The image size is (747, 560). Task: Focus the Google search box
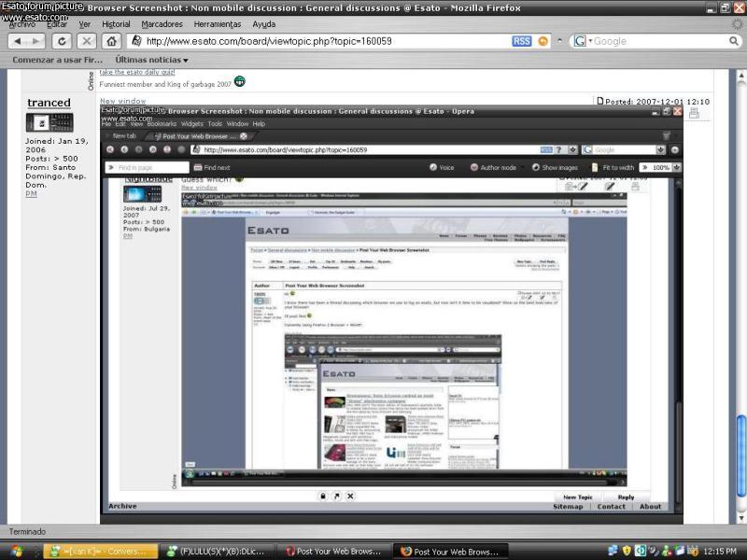click(x=660, y=41)
